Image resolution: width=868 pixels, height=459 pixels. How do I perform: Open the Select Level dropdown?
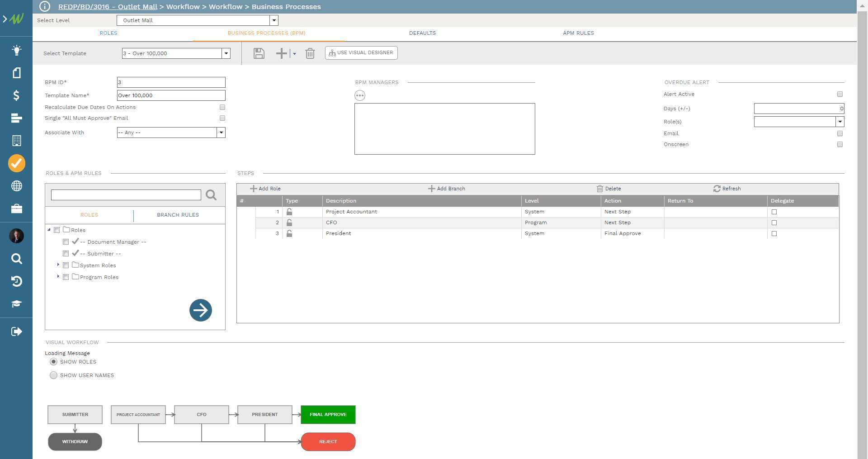click(274, 20)
